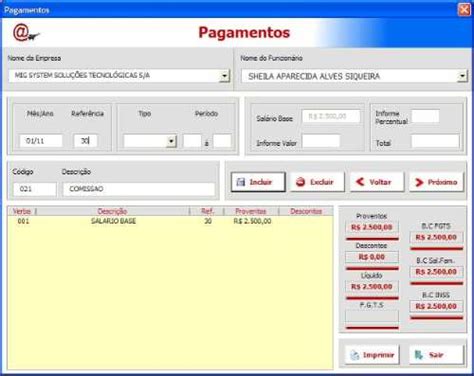Close the Pagamentos window
This screenshot has height=376, width=474.
click(x=464, y=9)
